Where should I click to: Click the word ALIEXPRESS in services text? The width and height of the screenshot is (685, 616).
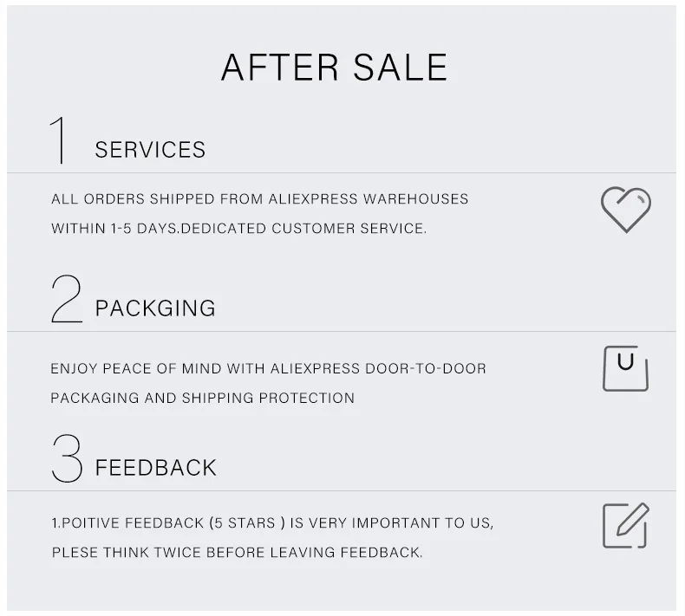[312, 199]
